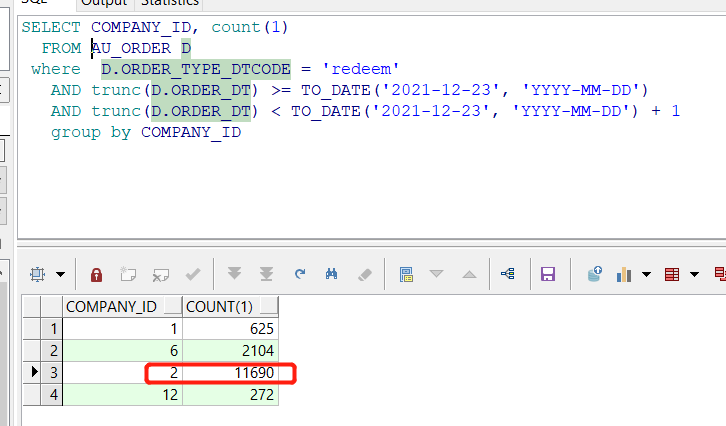Viewport: 726px width, 426px height.
Task: Click the SELECT keyword in editor
Action: pos(51,27)
